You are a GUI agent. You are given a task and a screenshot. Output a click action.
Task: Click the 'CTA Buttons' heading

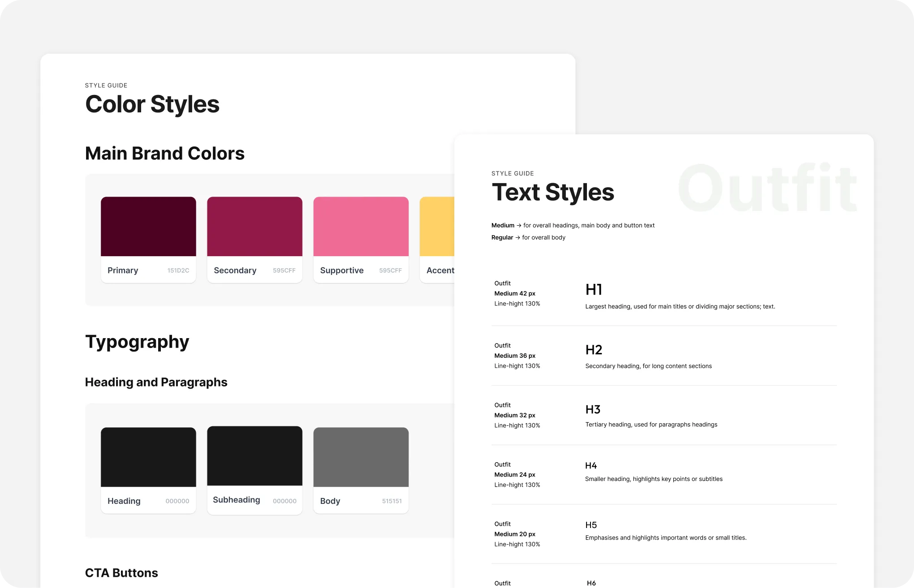[x=121, y=573]
